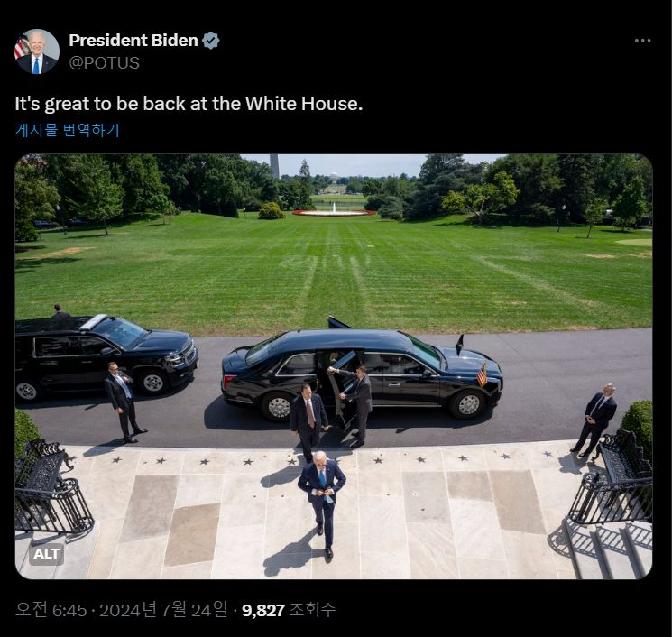This screenshot has height=637, width=672.
Task: Open the 오전 6:45 post timestamp
Action: pyautogui.click(x=51, y=610)
